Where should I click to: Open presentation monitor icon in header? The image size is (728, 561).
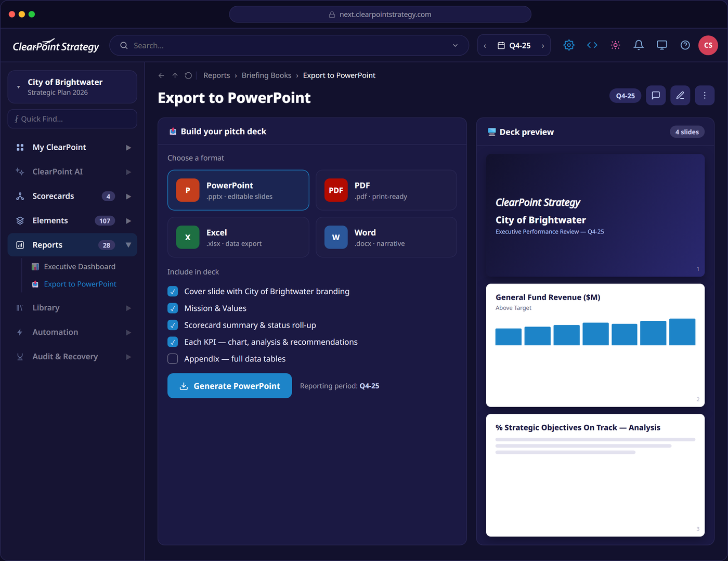click(x=662, y=45)
